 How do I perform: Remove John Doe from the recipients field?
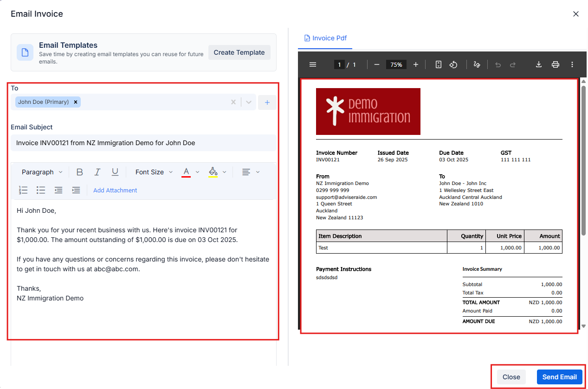76,102
